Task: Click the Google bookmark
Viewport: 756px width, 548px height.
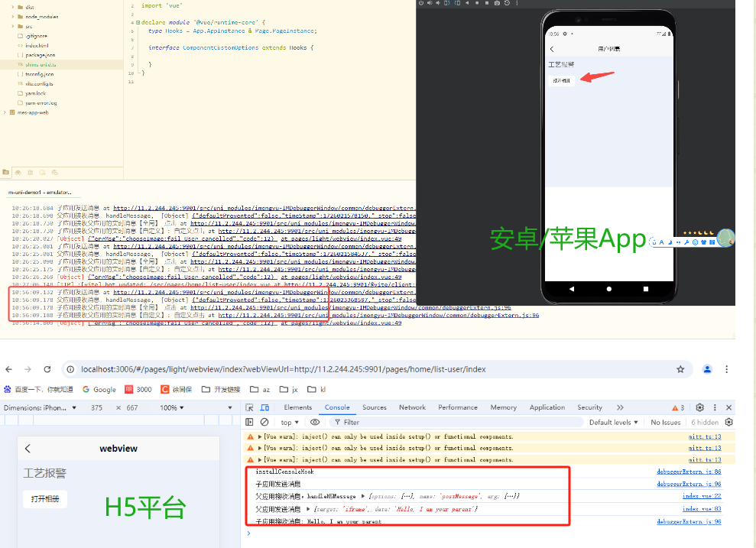Action: (x=99, y=390)
